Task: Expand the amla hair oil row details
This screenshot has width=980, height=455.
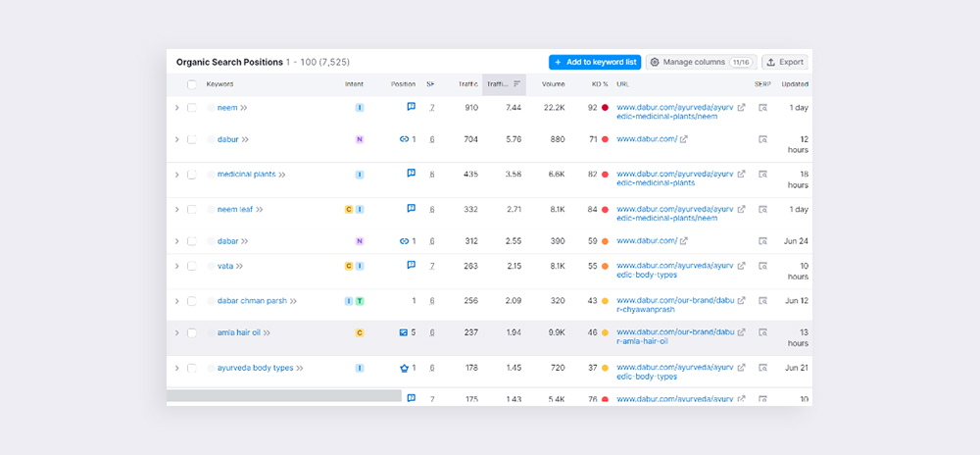Action: pyautogui.click(x=176, y=332)
